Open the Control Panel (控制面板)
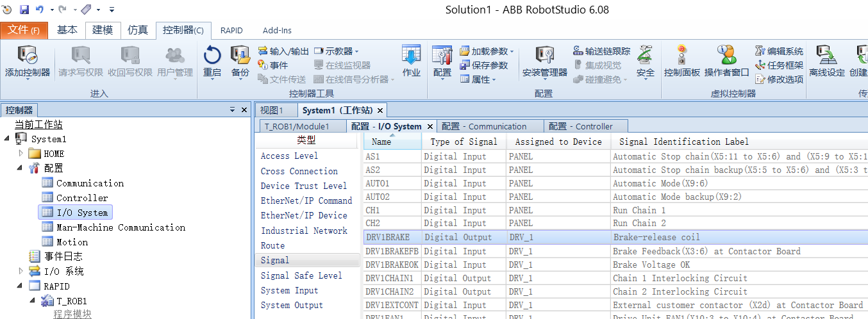Image resolution: width=868 pixels, height=319 pixels. pyautogui.click(x=682, y=61)
